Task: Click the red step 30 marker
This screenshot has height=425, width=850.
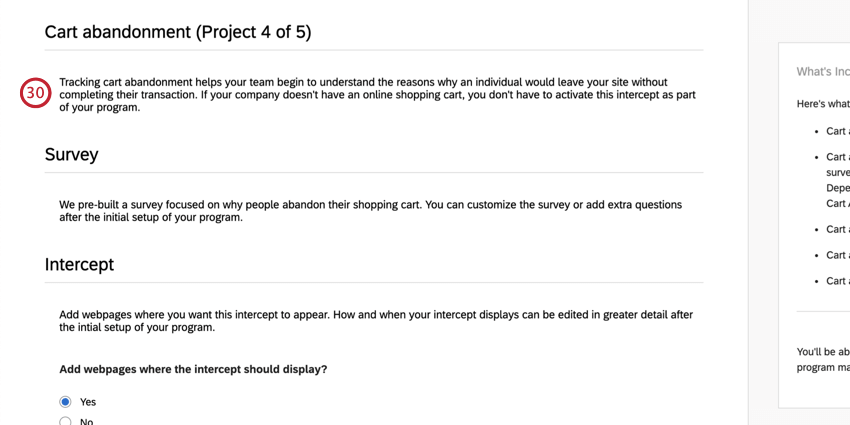Action: [35, 94]
